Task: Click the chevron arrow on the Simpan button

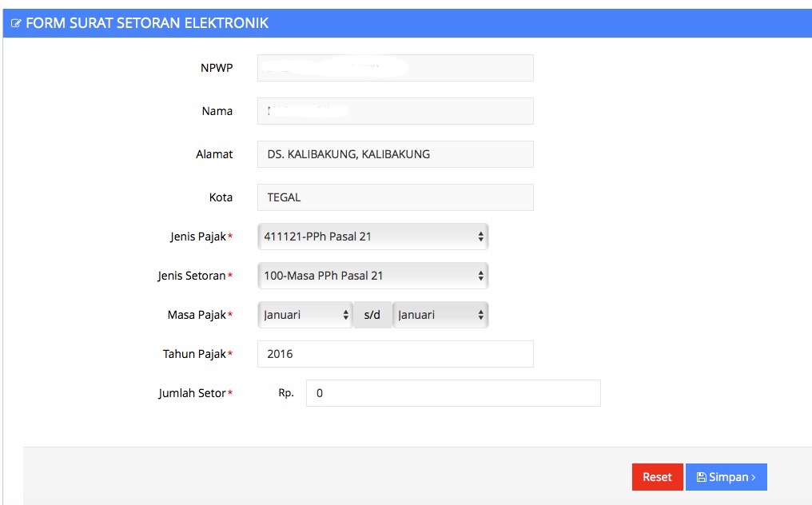Action: coord(753,477)
